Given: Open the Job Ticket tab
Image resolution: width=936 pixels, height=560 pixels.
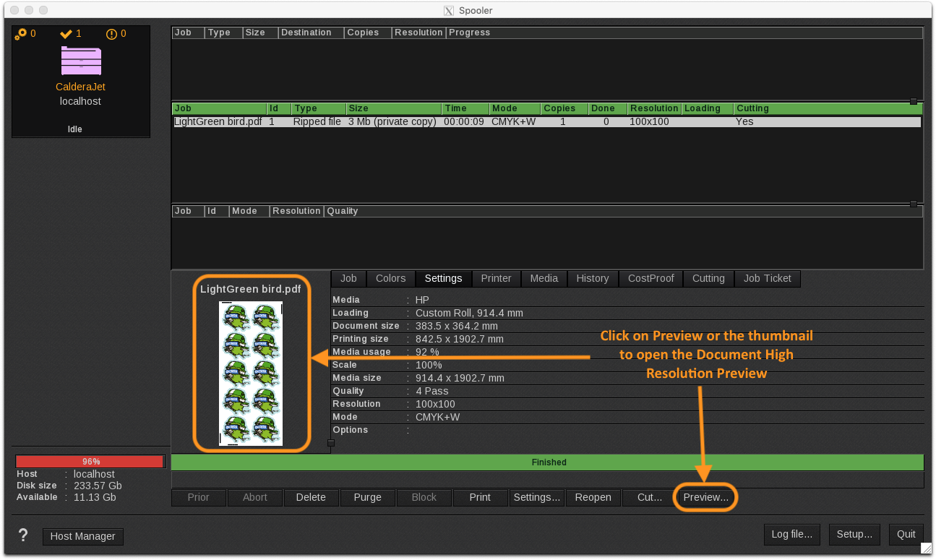Looking at the screenshot, I should coord(767,278).
